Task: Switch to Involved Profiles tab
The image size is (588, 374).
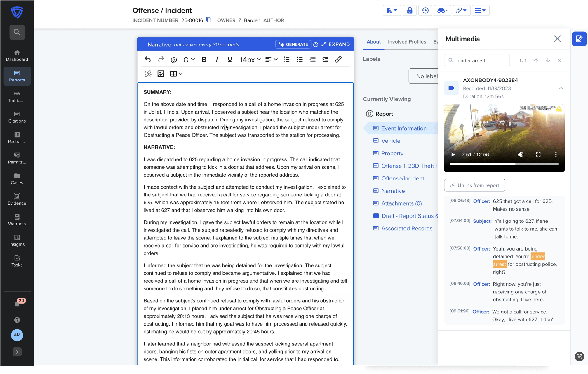Action: click(407, 42)
